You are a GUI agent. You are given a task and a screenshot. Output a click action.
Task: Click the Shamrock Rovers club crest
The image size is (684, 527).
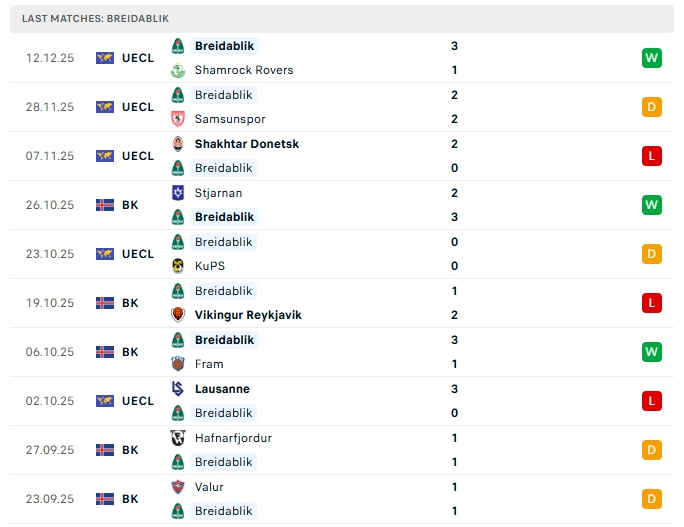pos(178,70)
